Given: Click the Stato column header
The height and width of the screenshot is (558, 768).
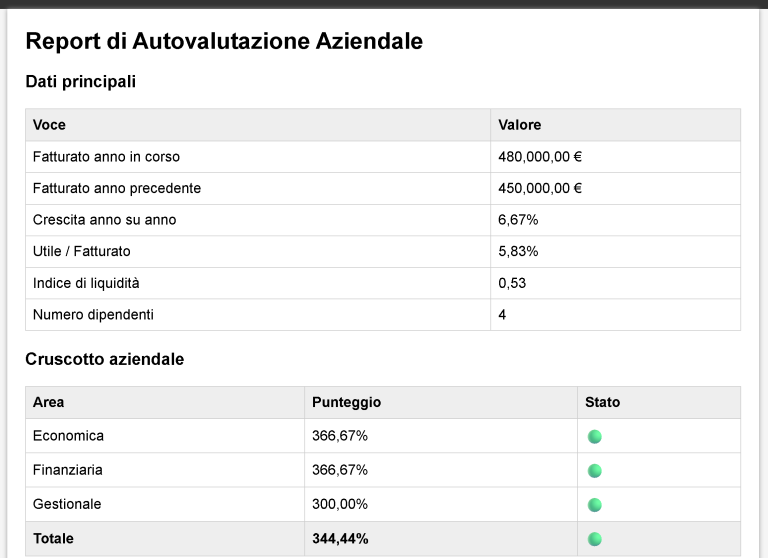Looking at the screenshot, I should [602, 402].
